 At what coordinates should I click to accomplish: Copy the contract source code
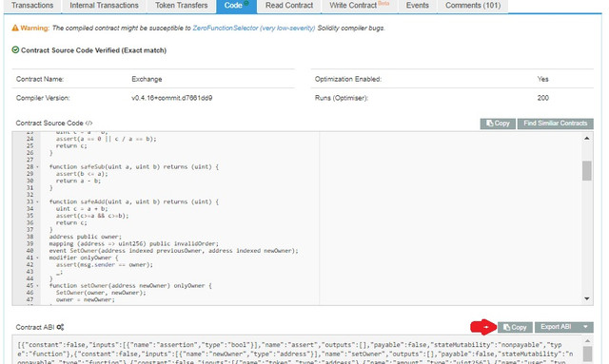[x=498, y=124]
